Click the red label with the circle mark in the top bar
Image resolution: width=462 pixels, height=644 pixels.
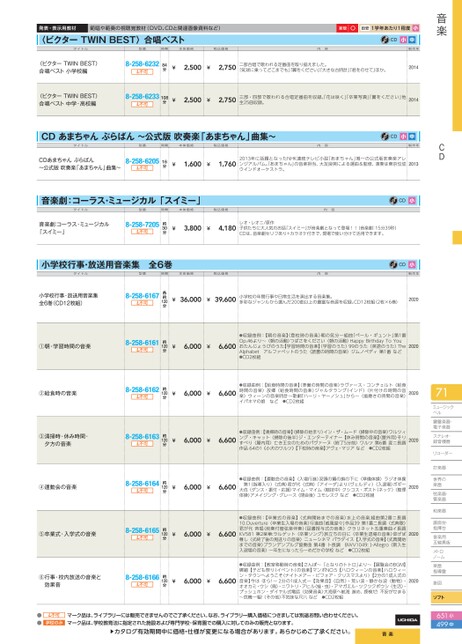(x=347, y=28)
